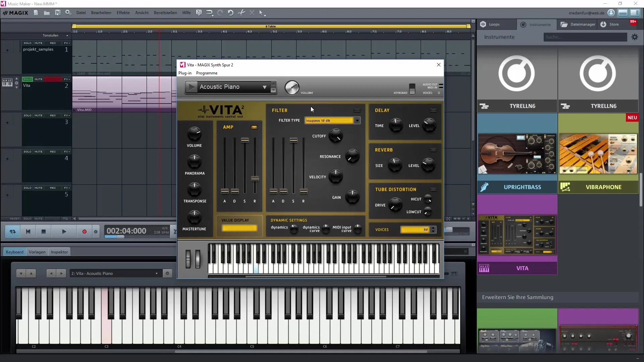
Task: Click octave up arrow button on keyboard panel
Action: pos(31,274)
